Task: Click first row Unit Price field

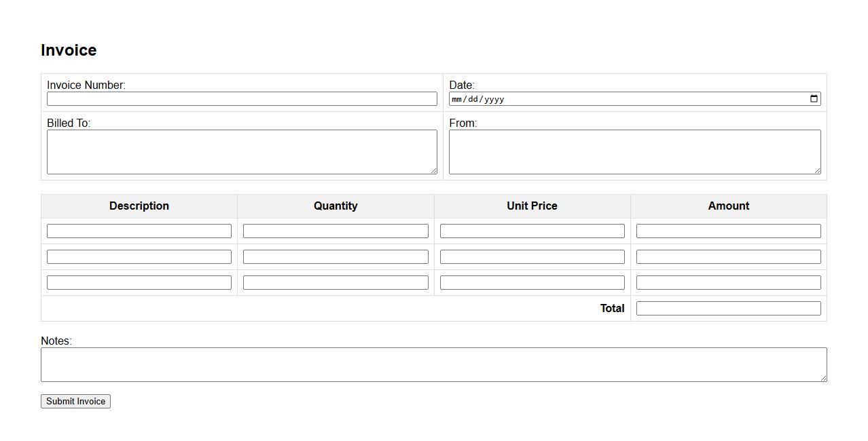Action: (532, 231)
